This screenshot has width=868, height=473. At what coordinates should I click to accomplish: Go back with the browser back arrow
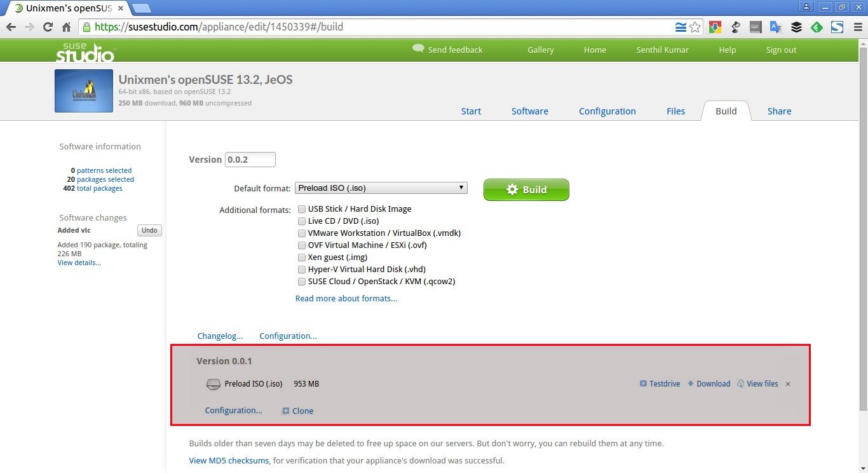pyautogui.click(x=11, y=27)
